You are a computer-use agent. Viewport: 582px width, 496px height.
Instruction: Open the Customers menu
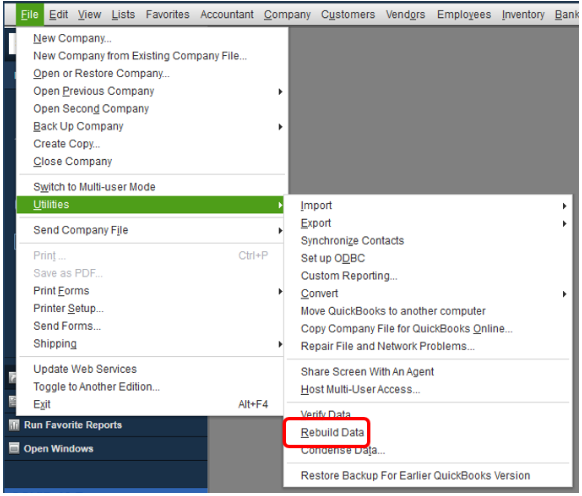point(348,14)
